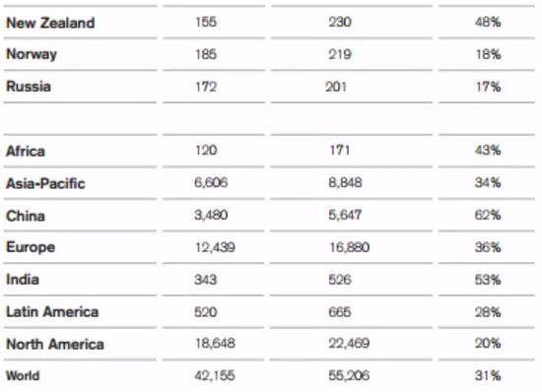The width and height of the screenshot is (542, 392).
Task: Click the Norway row label
Action: coord(32,54)
